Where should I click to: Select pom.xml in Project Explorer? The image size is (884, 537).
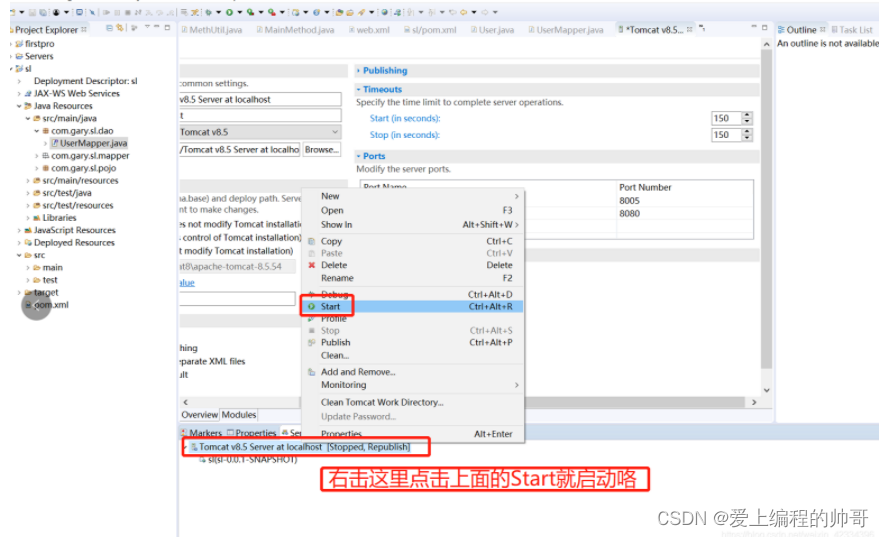[x=48, y=305]
